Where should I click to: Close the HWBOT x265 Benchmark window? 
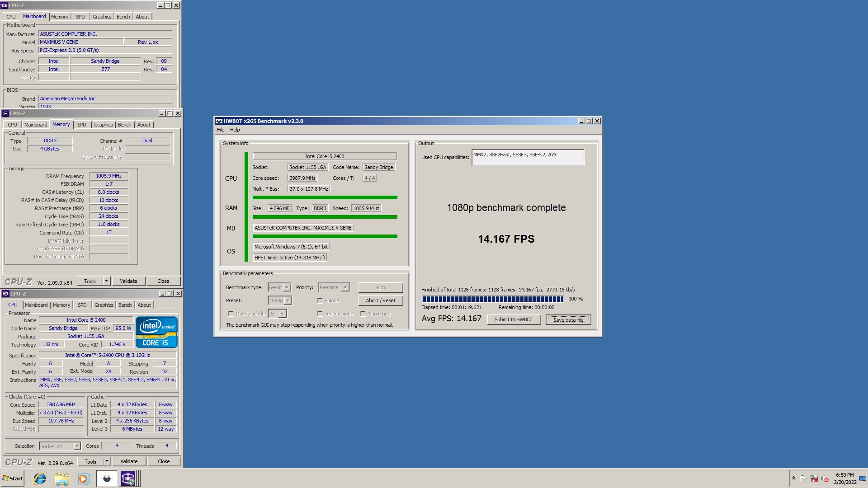597,121
